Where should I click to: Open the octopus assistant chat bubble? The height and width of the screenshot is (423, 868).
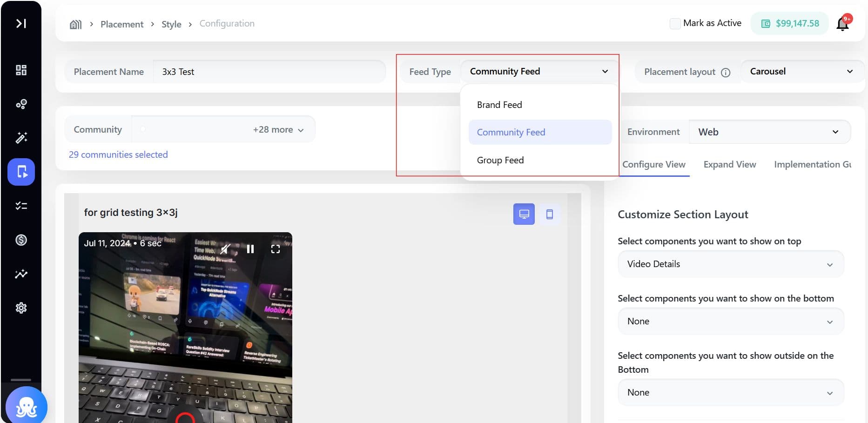coord(27,406)
